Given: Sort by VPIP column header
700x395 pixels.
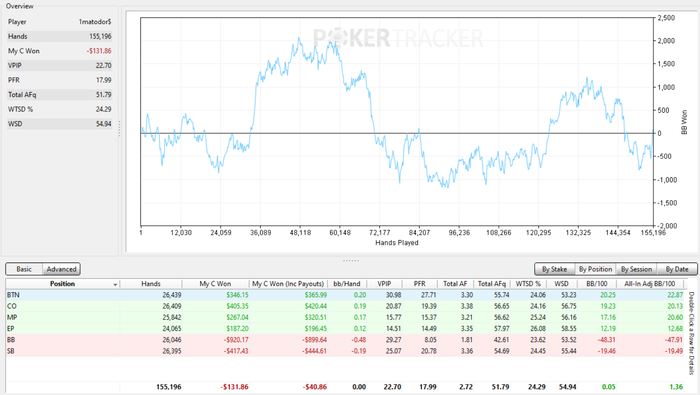Looking at the screenshot, I should (x=384, y=284).
